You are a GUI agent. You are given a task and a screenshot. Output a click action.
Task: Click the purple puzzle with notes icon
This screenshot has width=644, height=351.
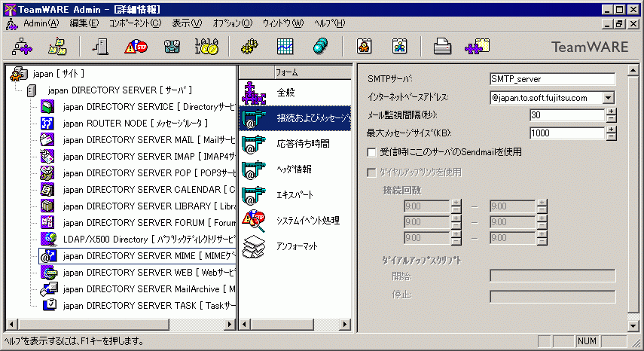point(478,47)
